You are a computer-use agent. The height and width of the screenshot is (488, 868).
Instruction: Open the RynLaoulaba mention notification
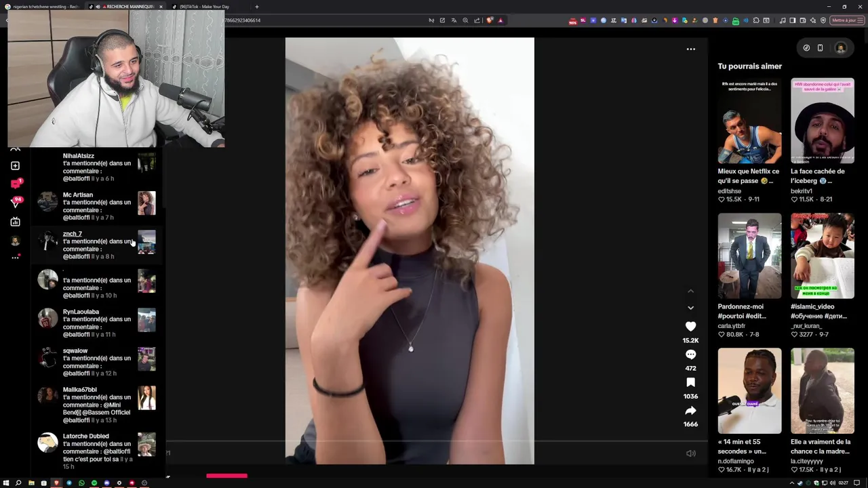pyautogui.click(x=97, y=323)
